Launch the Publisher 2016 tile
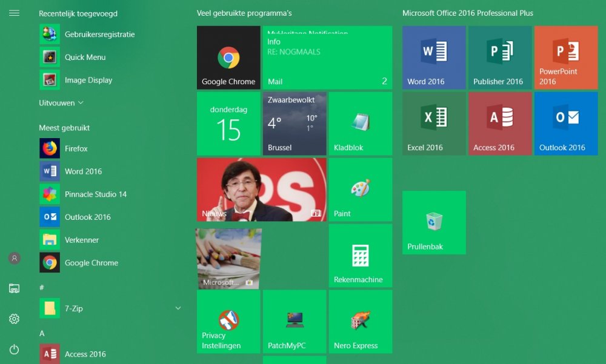Screen dimensions: 606x364 coord(500,58)
